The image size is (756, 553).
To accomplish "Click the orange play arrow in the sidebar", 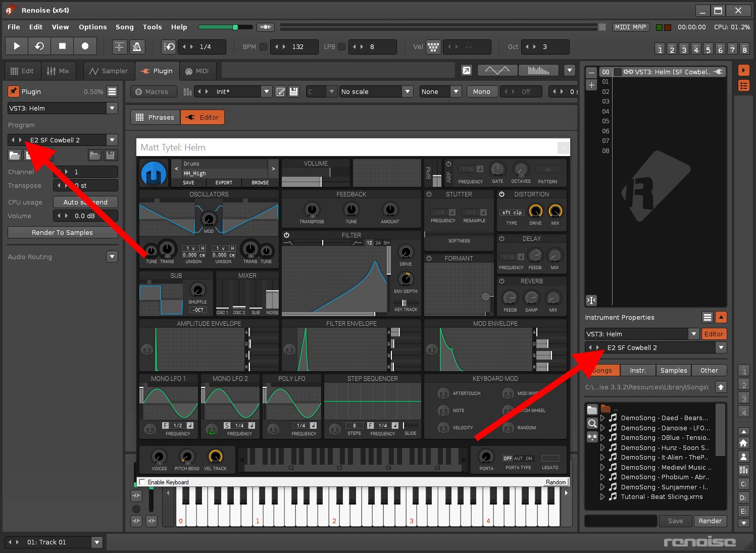I will 743,70.
